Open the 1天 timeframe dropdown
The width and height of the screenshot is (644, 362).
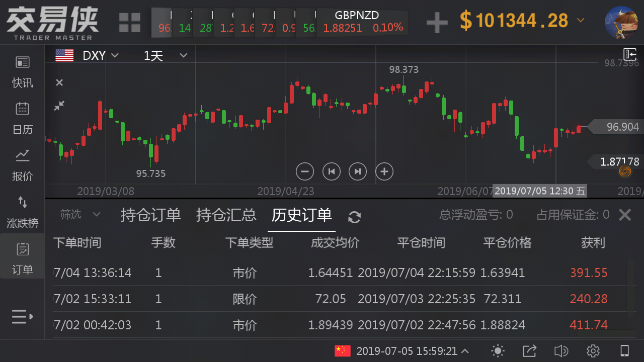(165, 55)
